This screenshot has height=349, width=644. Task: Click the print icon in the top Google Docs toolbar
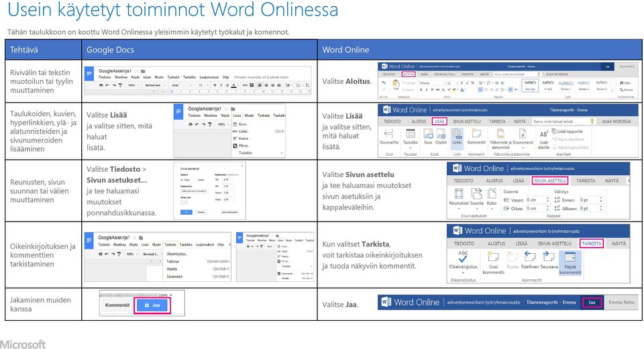pos(101,85)
